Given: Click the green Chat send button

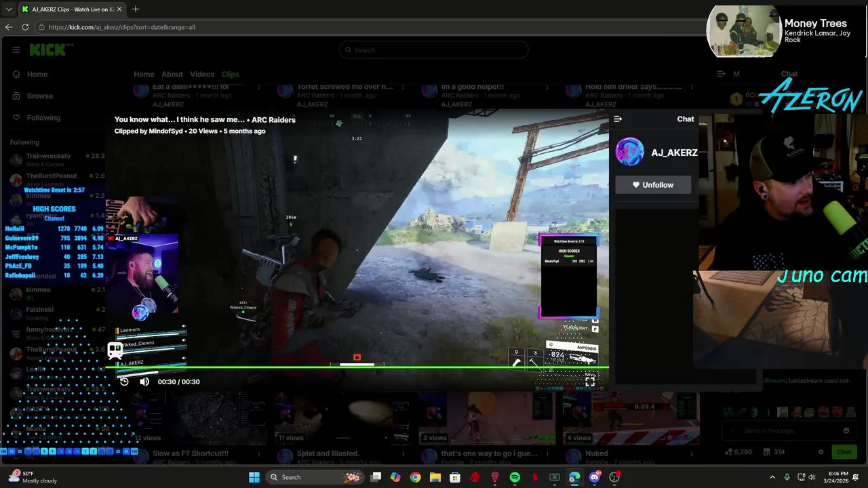Looking at the screenshot, I should tap(844, 452).
